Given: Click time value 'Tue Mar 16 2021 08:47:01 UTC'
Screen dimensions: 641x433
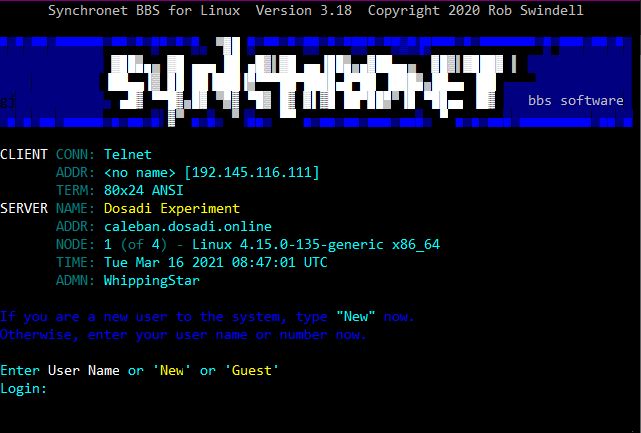Looking at the screenshot, I should pyautogui.click(x=215, y=262).
